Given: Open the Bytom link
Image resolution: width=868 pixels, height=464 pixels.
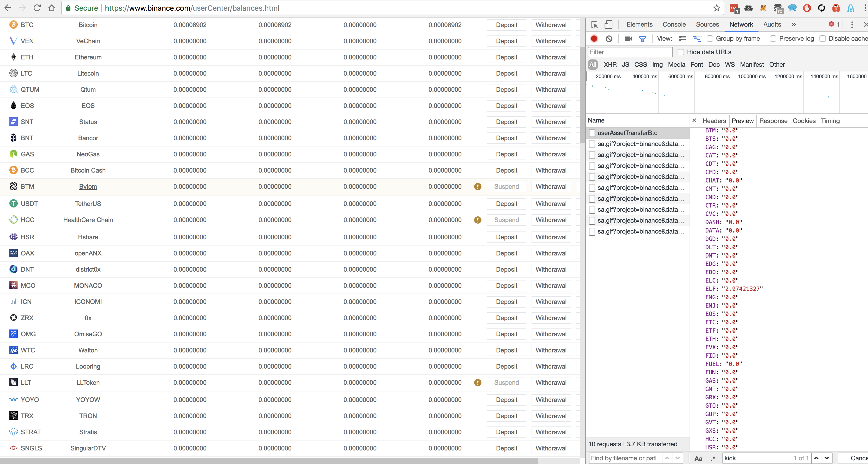Looking at the screenshot, I should click(88, 187).
